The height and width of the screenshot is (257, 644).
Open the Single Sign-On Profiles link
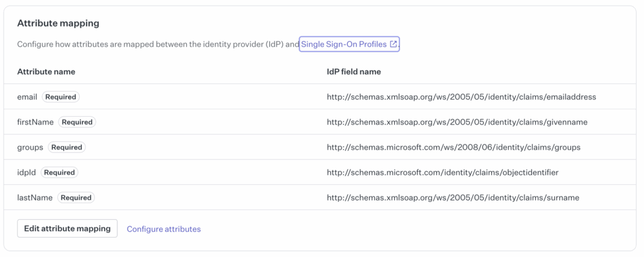(349, 45)
